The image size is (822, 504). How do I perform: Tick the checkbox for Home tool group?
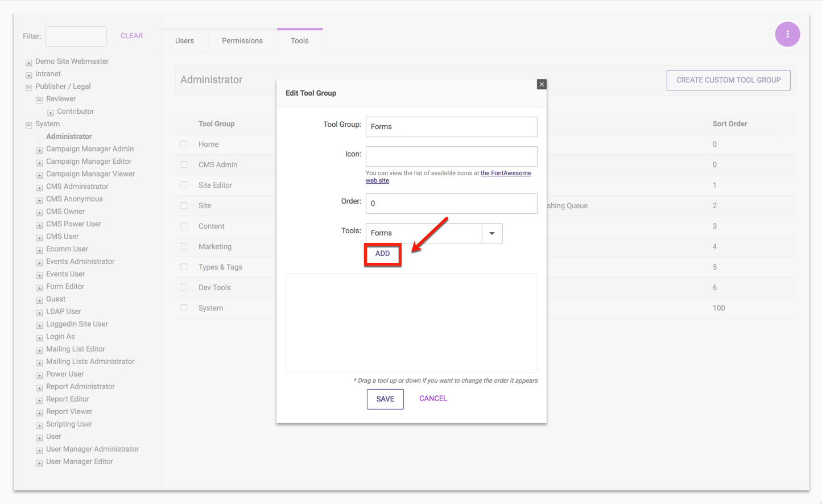pos(184,144)
